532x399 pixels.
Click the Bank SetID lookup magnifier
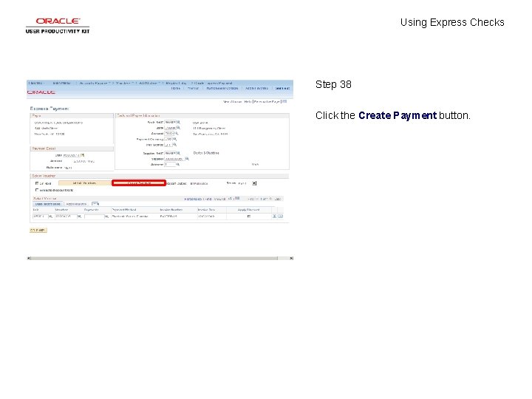(178, 122)
